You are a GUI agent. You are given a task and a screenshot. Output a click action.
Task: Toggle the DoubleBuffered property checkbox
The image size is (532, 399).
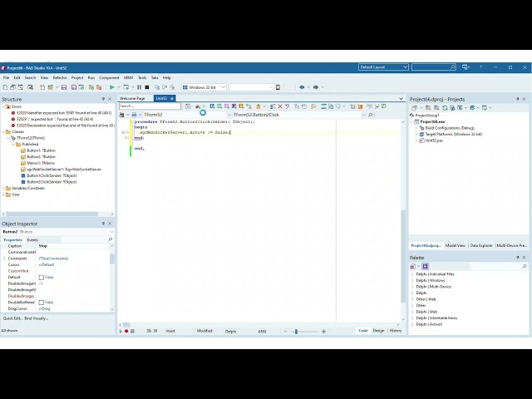click(42, 303)
